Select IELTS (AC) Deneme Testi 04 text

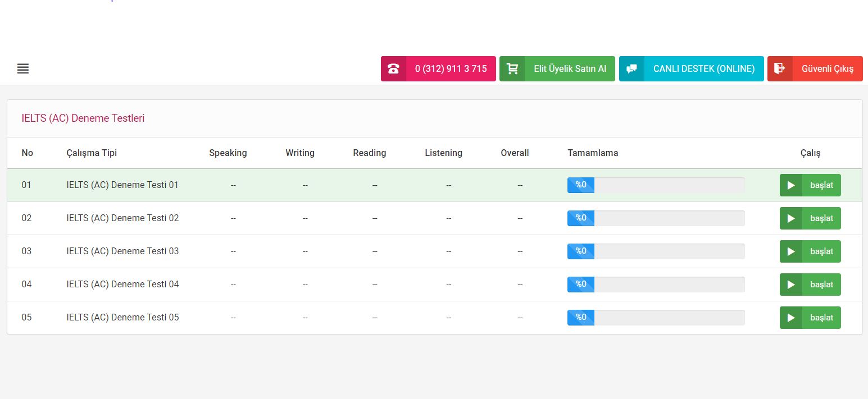[122, 285]
